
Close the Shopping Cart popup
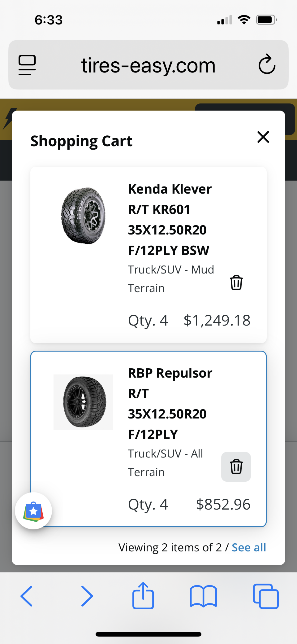(263, 137)
